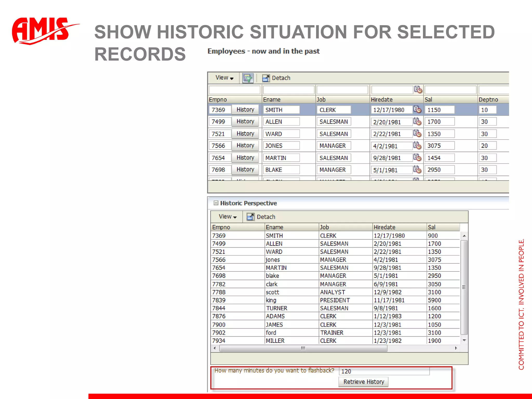Click Deptno column header in the Employees table

(493, 99)
